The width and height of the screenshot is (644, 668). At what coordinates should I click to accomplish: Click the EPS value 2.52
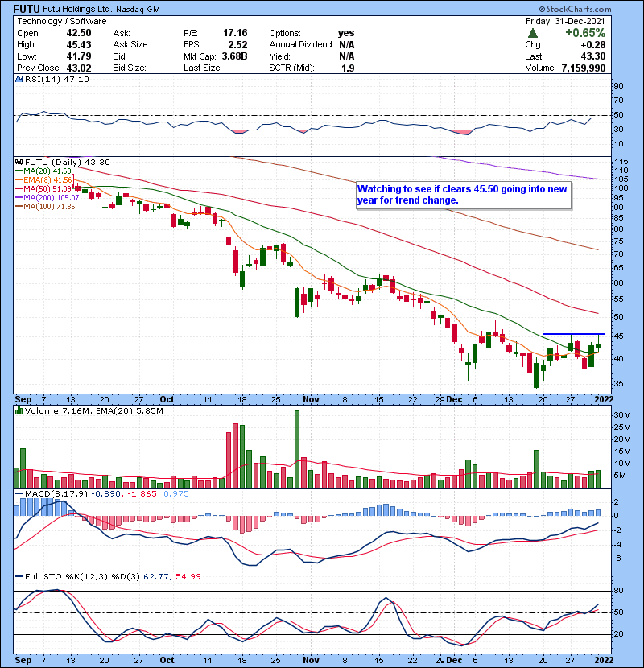[237, 45]
